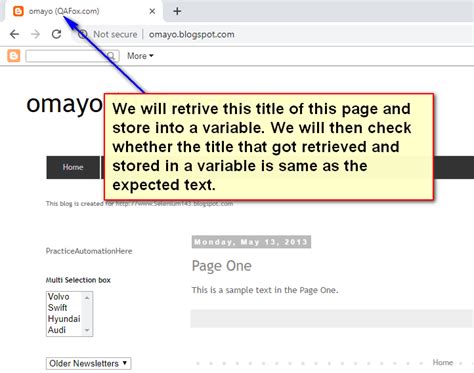Viewport: 474px width, 373px height.
Task: Open the More dropdown in navbar
Action: [140, 56]
